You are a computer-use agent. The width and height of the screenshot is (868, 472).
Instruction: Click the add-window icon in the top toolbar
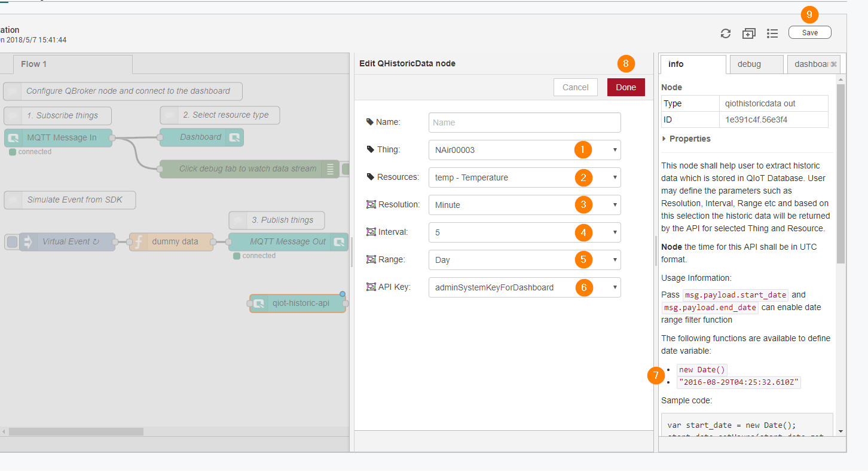(749, 33)
